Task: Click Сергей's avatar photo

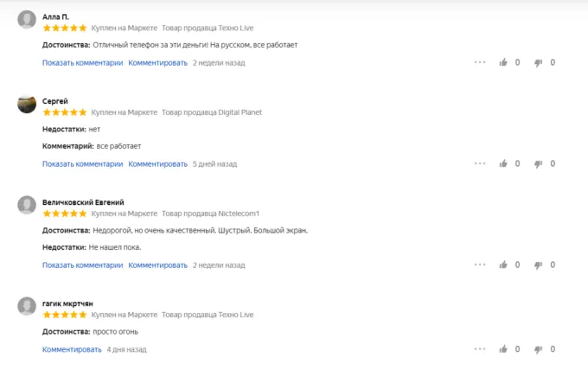Action: 27,104
